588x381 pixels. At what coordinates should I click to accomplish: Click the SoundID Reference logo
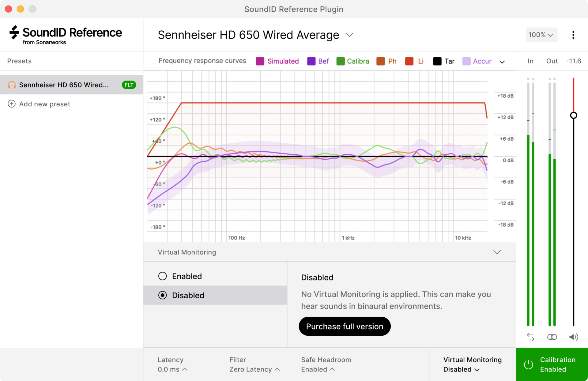(x=66, y=35)
